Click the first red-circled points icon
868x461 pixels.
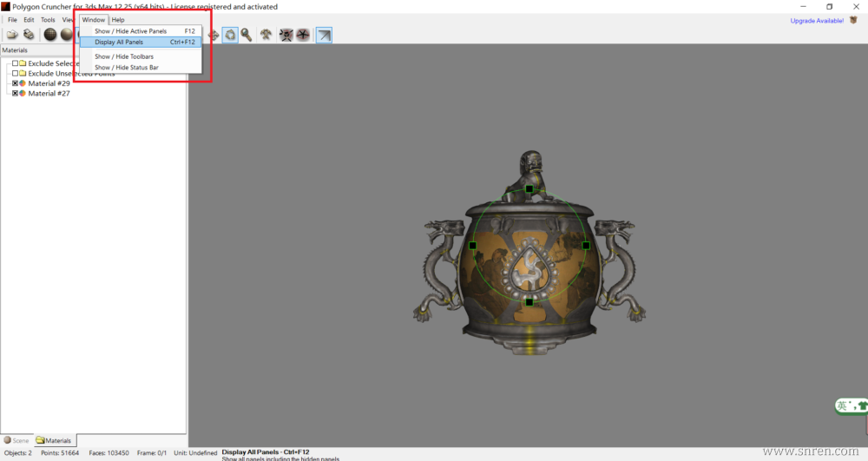click(x=286, y=36)
